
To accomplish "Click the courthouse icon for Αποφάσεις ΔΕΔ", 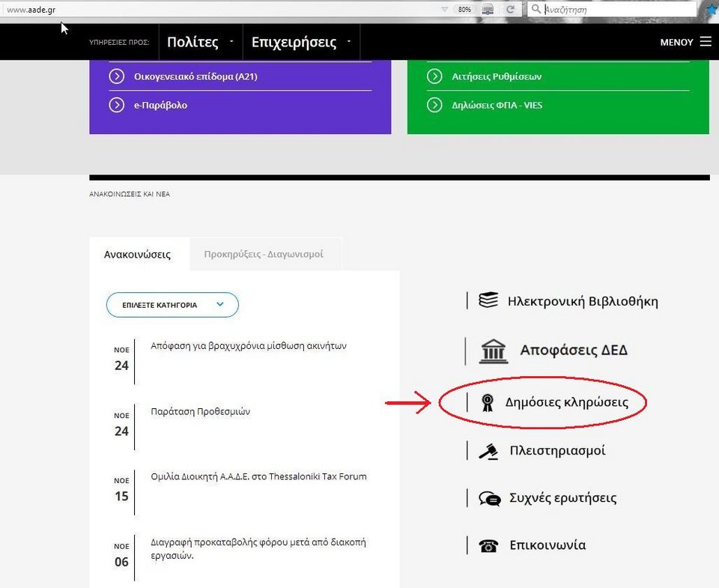I will 493,351.
